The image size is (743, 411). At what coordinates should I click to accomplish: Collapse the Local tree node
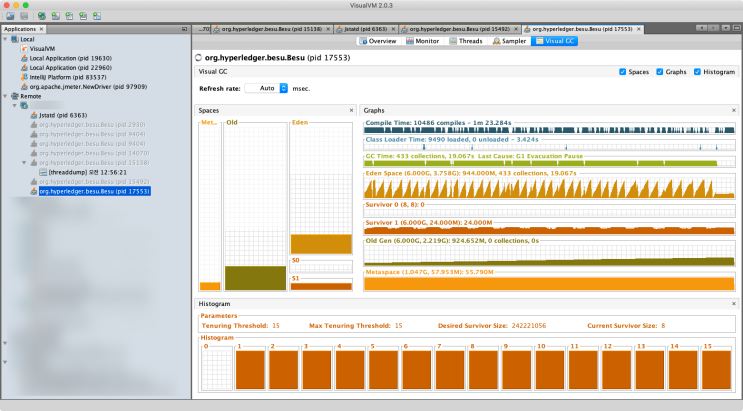(5, 39)
